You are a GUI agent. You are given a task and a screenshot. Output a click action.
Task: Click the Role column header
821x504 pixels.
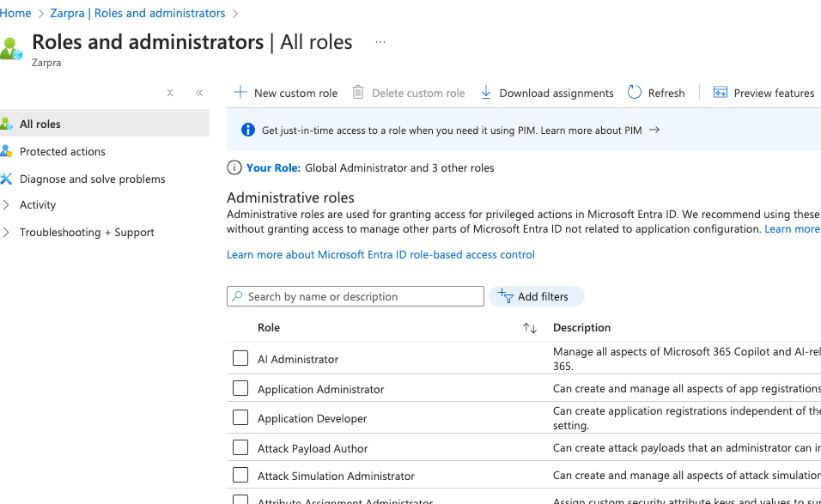pyautogui.click(x=269, y=328)
